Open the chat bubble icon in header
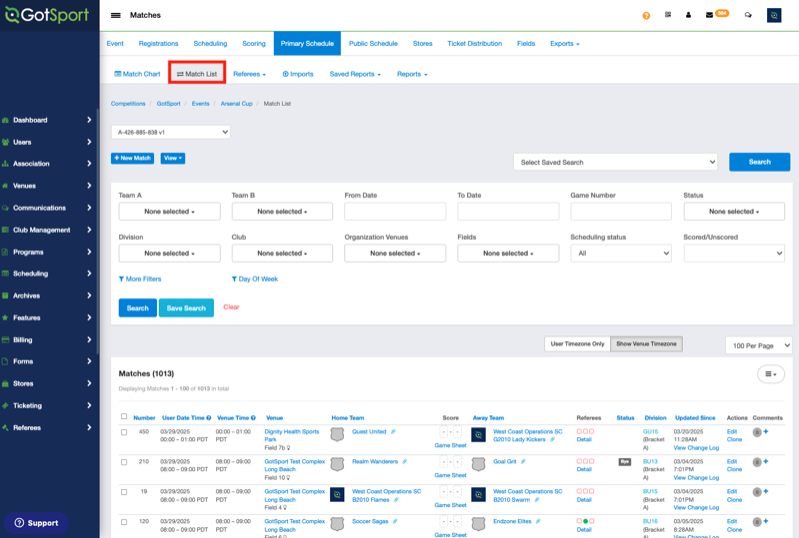The height and width of the screenshot is (538, 799). coord(748,15)
